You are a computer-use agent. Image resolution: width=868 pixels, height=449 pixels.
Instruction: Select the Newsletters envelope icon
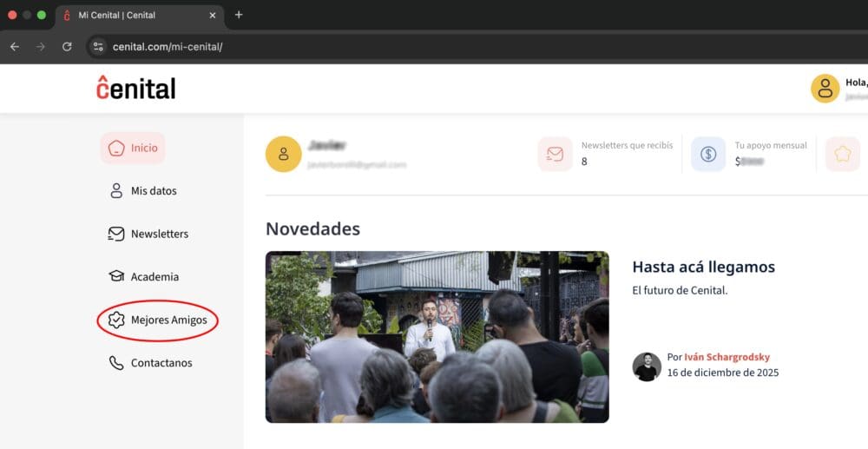click(x=116, y=234)
